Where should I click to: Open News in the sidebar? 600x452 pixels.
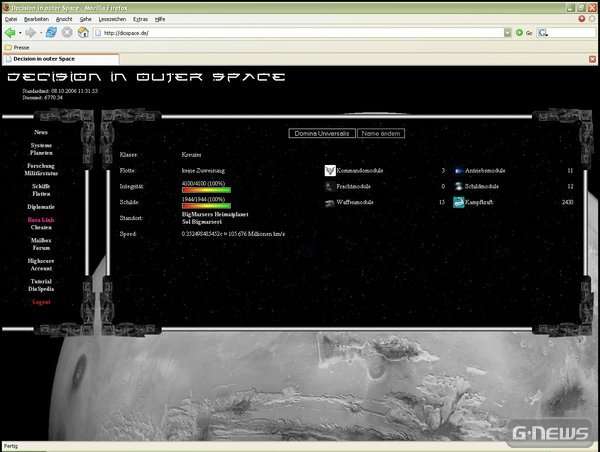(41, 132)
